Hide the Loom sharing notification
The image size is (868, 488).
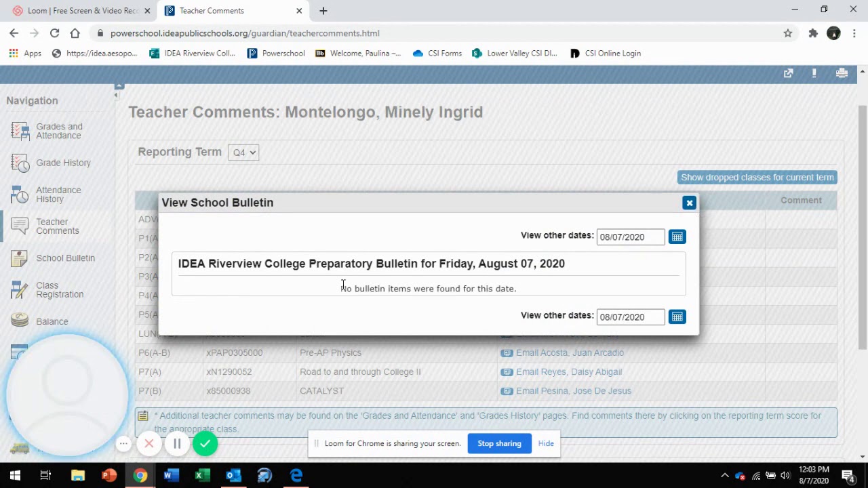coord(546,443)
